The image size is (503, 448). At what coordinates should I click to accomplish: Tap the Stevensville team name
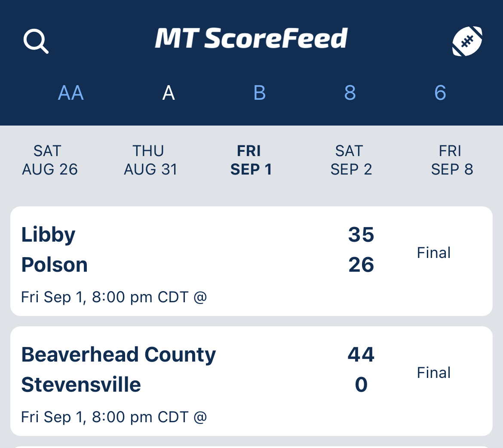(81, 385)
